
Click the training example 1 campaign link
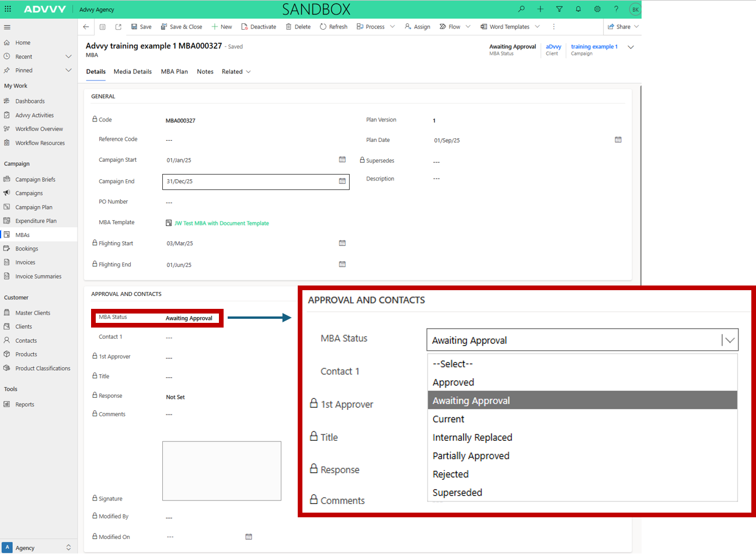coord(594,47)
